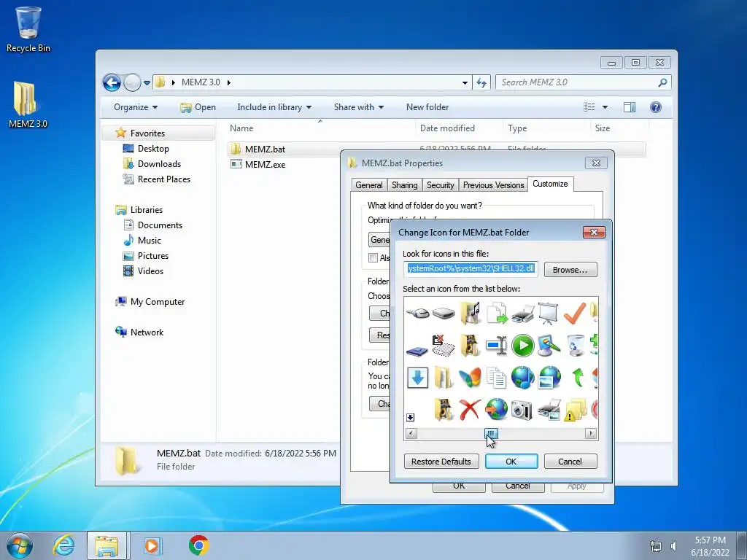
Task: Select the projector screen icon
Action: (x=548, y=313)
